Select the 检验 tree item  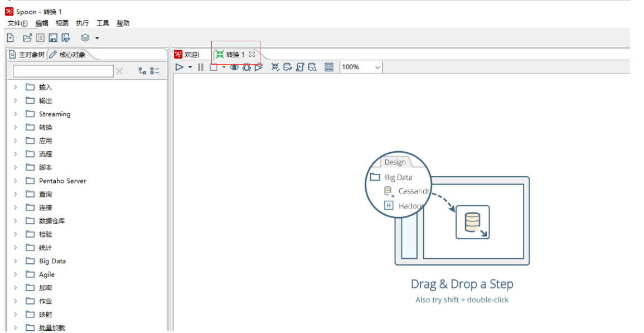46,234
